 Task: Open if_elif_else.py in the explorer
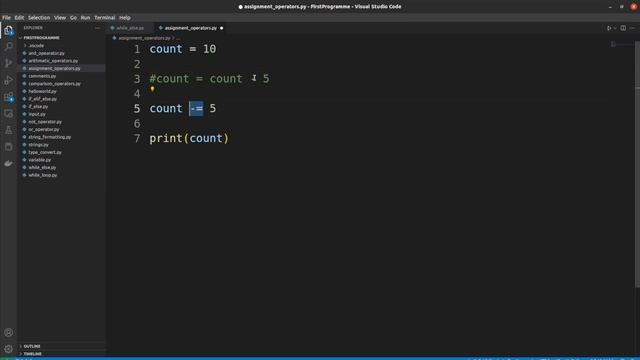pos(42,99)
